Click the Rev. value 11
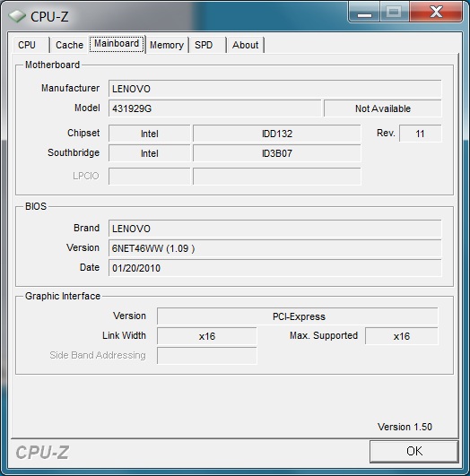 420,134
